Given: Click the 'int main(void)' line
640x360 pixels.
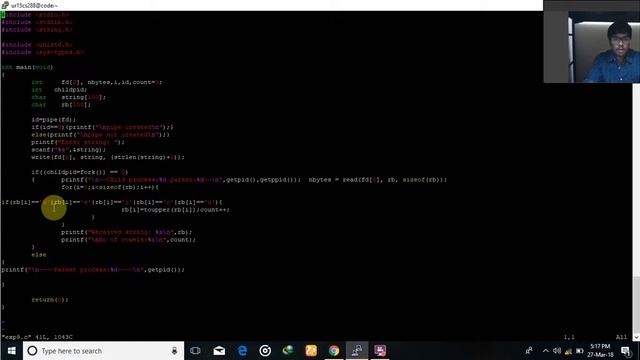Looking at the screenshot, I should [27, 67].
